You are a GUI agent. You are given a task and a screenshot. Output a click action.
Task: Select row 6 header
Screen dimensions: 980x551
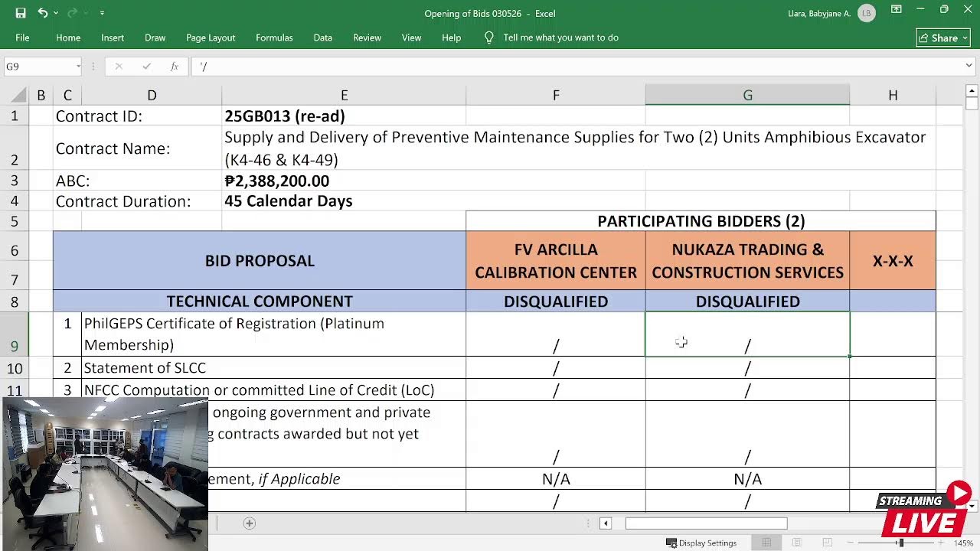(x=15, y=250)
